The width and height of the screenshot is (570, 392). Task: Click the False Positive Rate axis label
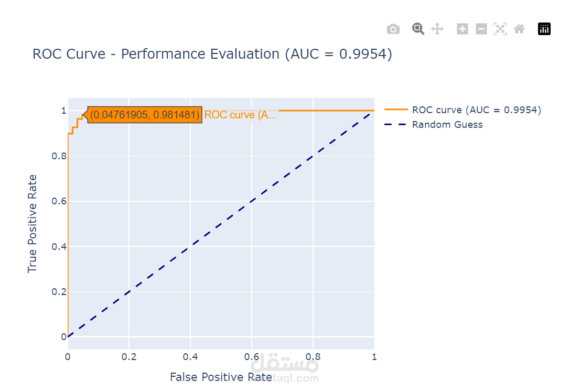pos(221,377)
